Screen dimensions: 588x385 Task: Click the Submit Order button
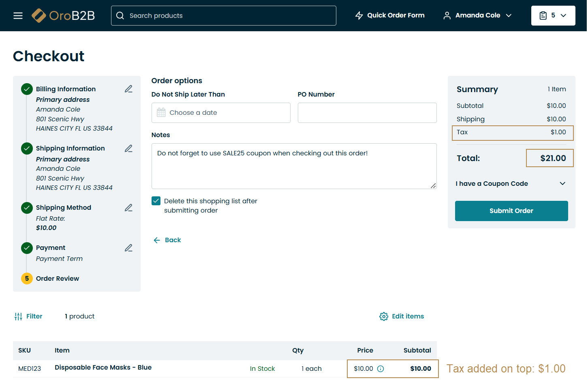(511, 211)
